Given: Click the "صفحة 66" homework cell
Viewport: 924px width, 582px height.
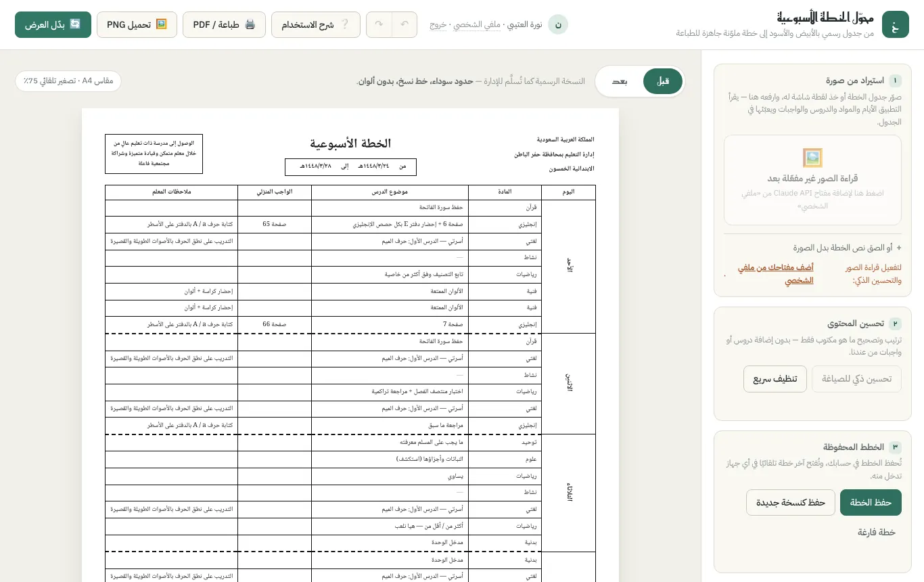Looking at the screenshot, I should pyautogui.click(x=275, y=325).
